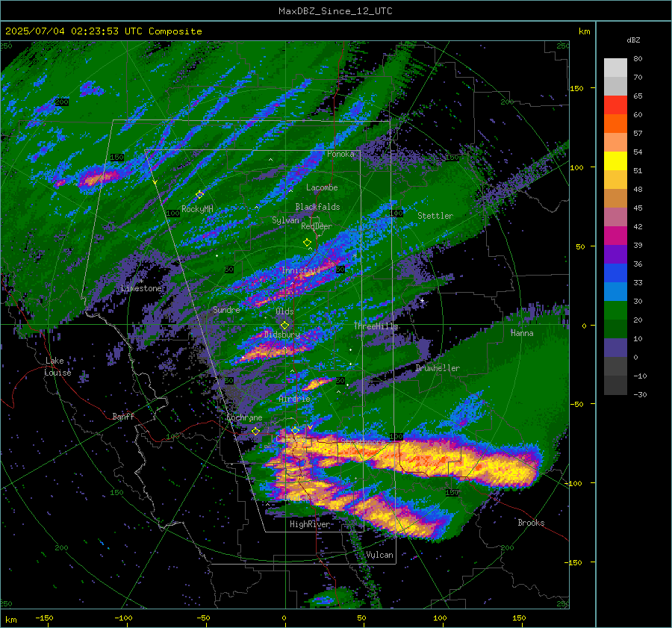Click the light blue swatch between 33 and 30
This screenshot has width=672, height=628.
tap(615, 292)
